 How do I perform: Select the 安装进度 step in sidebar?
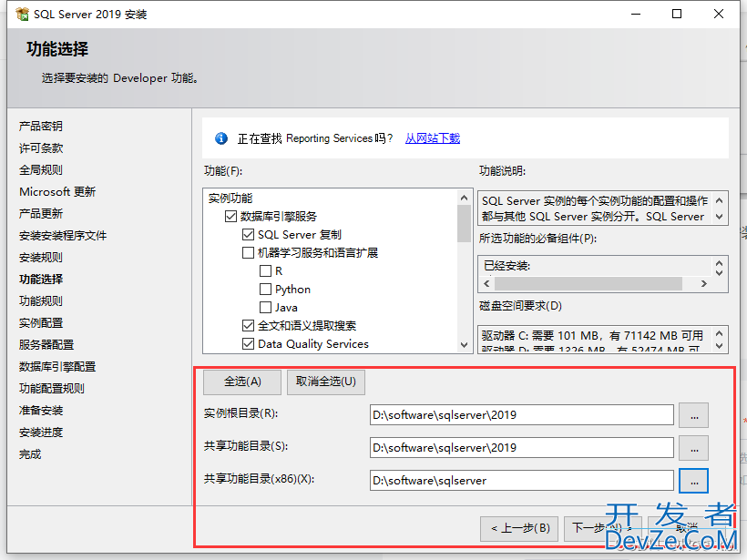[x=41, y=433]
